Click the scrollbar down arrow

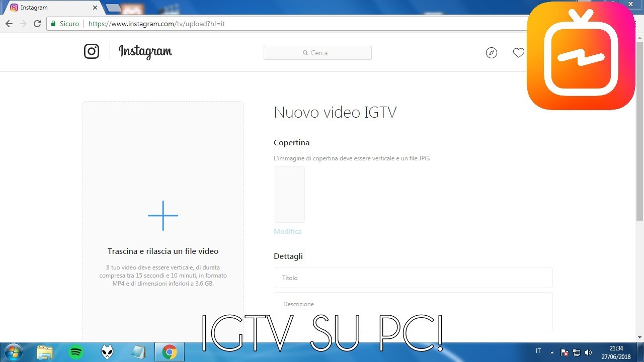639,337
